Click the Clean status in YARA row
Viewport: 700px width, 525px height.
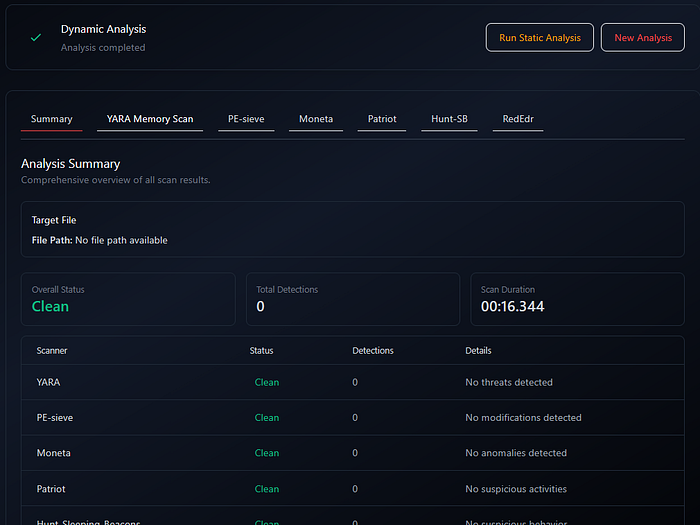267,383
